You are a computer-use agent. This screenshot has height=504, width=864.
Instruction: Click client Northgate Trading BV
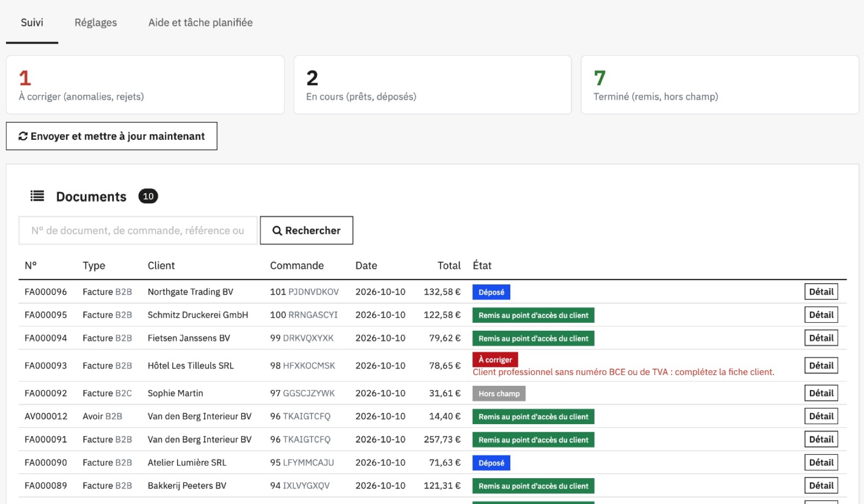click(191, 292)
